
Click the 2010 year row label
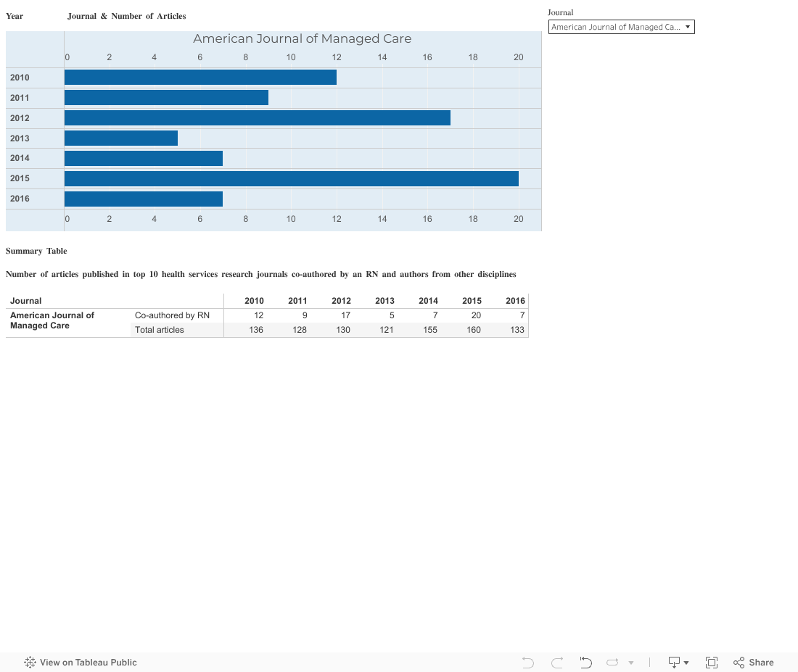pos(20,78)
